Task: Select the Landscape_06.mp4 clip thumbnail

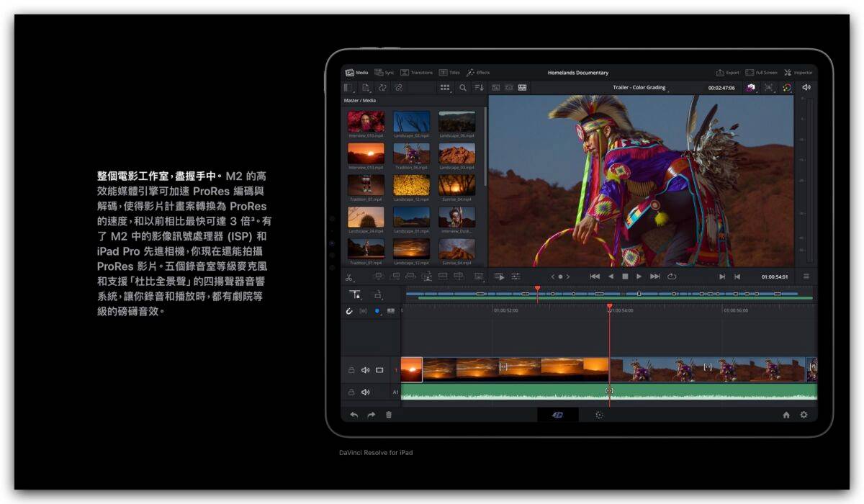Action: pyautogui.click(x=457, y=122)
